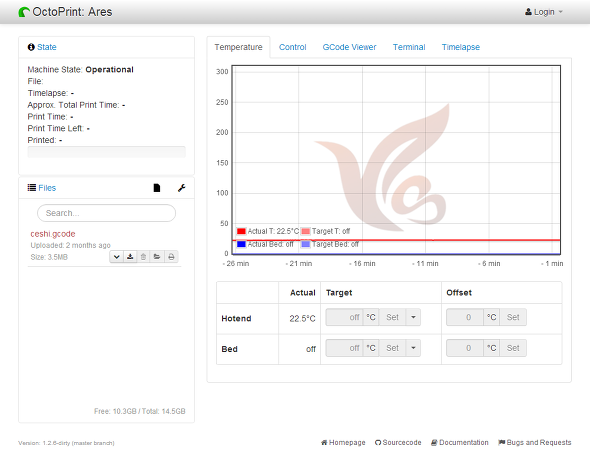Click red Actual T legend swatch
The width and height of the screenshot is (590, 455).
pos(241,231)
